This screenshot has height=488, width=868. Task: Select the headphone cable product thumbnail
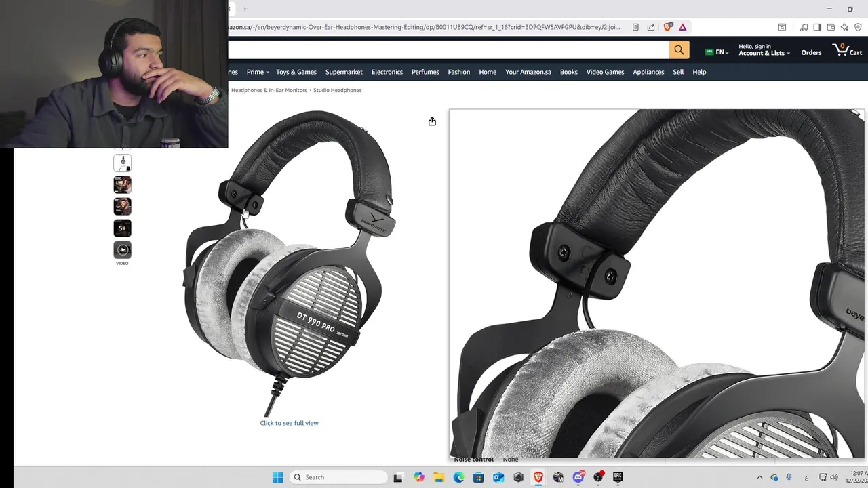(x=122, y=163)
